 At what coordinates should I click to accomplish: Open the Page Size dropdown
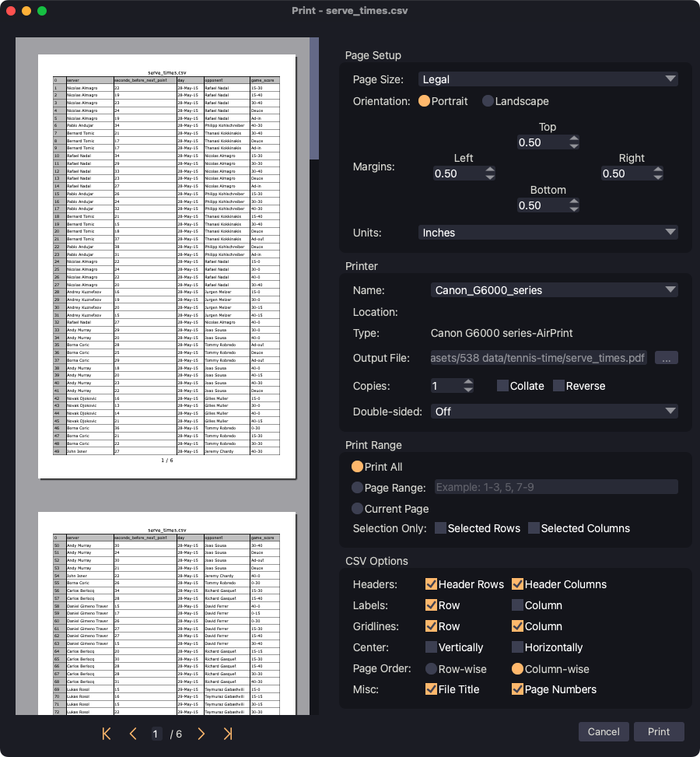pyautogui.click(x=548, y=79)
